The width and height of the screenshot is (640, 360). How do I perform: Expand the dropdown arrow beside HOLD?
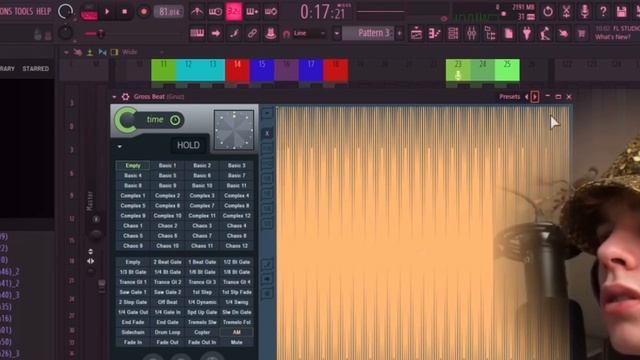coord(120,146)
